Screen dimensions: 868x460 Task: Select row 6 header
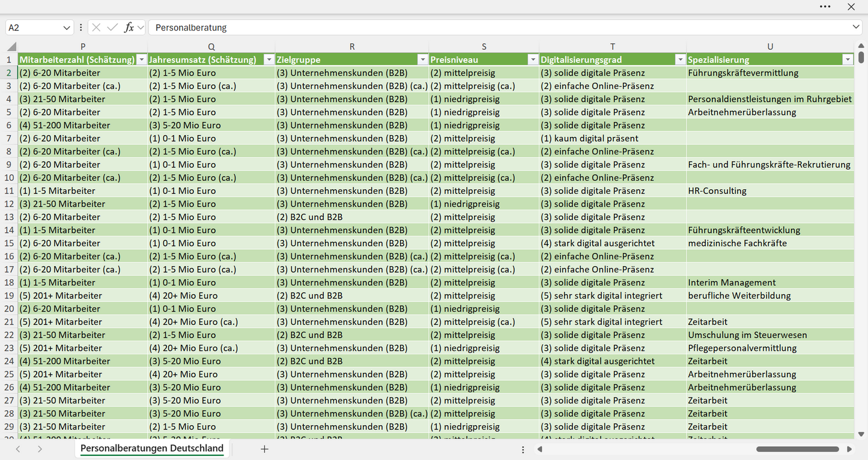click(9, 126)
